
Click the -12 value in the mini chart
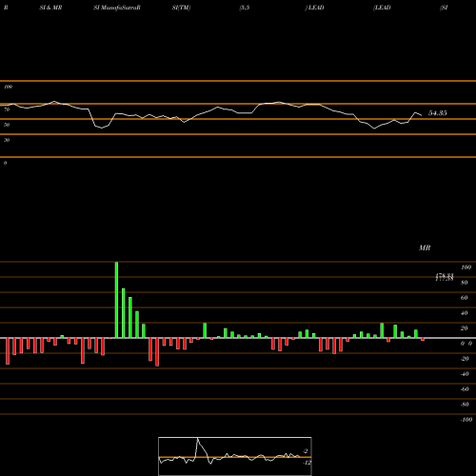coord(307,463)
